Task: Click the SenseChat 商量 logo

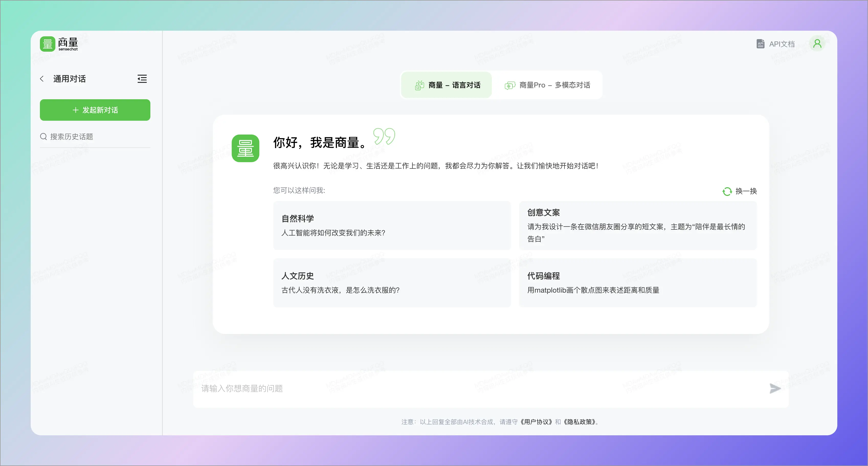Action: (59, 44)
